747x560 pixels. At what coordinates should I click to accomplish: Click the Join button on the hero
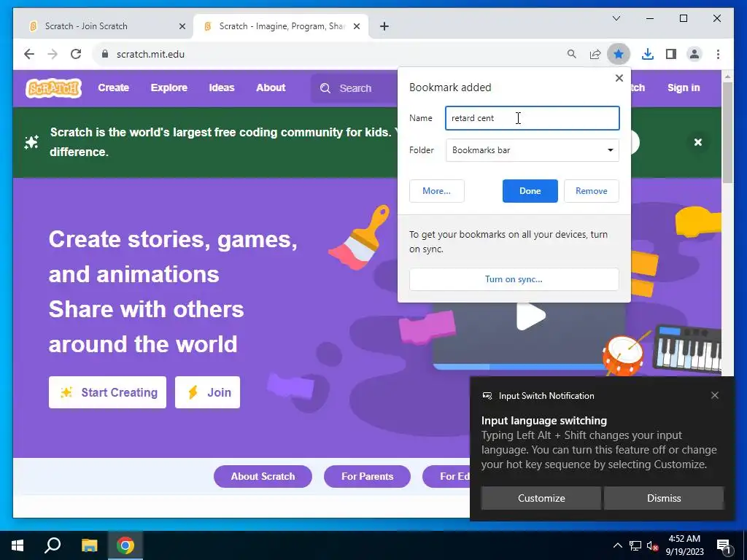point(207,392)
